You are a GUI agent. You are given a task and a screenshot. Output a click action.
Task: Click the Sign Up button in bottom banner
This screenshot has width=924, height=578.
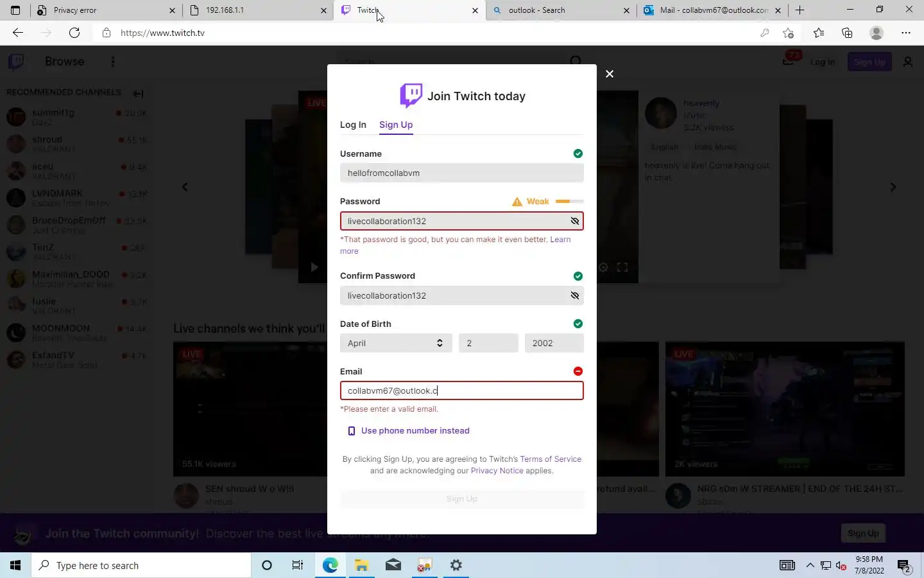point(863,533)
